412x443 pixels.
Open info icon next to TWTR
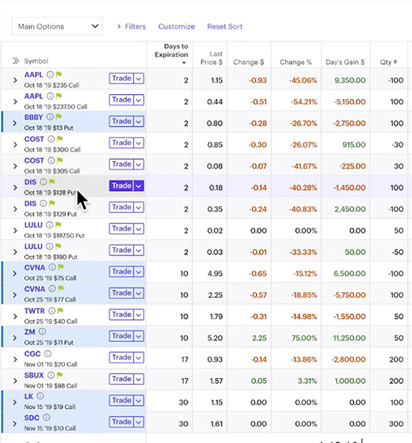(x=52, y=311)
